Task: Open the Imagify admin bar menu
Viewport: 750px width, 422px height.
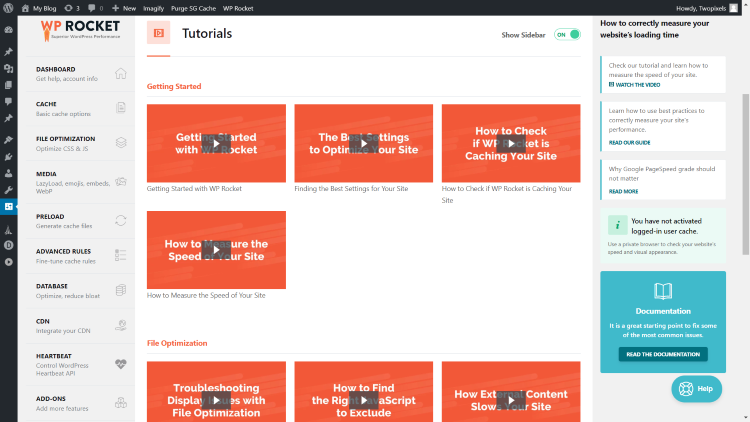Action: point(154,8)
